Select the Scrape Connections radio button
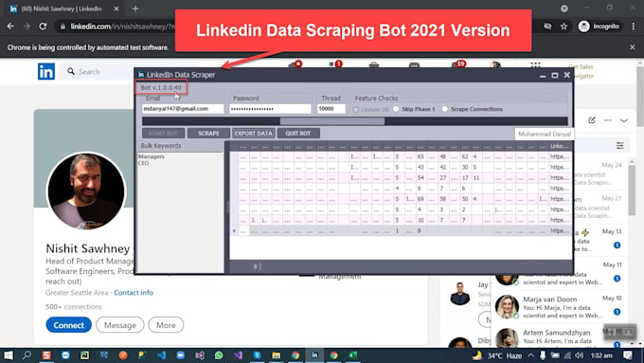Screen dimensions: 644x363 point(445,109)
